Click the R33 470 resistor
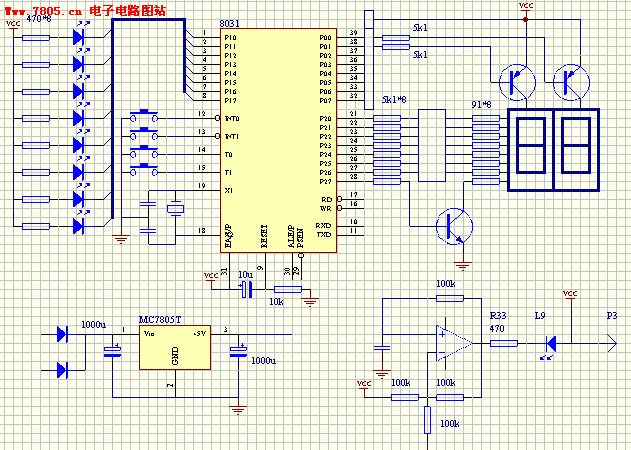 pyautogui.click(x=504, y=343)
